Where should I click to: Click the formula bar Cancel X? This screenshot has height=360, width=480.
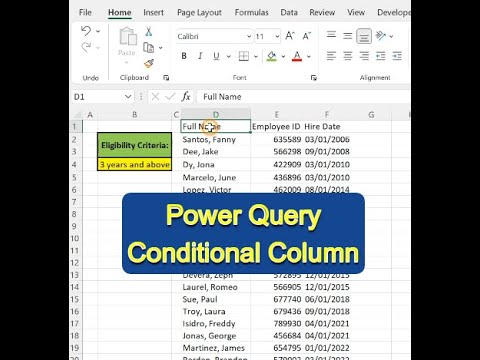coord(155,97)
